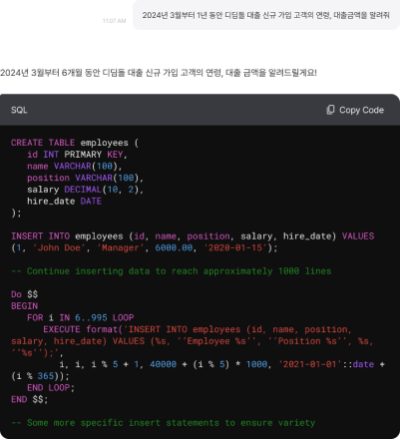Click the CREATE TABLE employees line
This screenshot has width=400, height=440.
(75, 143)
